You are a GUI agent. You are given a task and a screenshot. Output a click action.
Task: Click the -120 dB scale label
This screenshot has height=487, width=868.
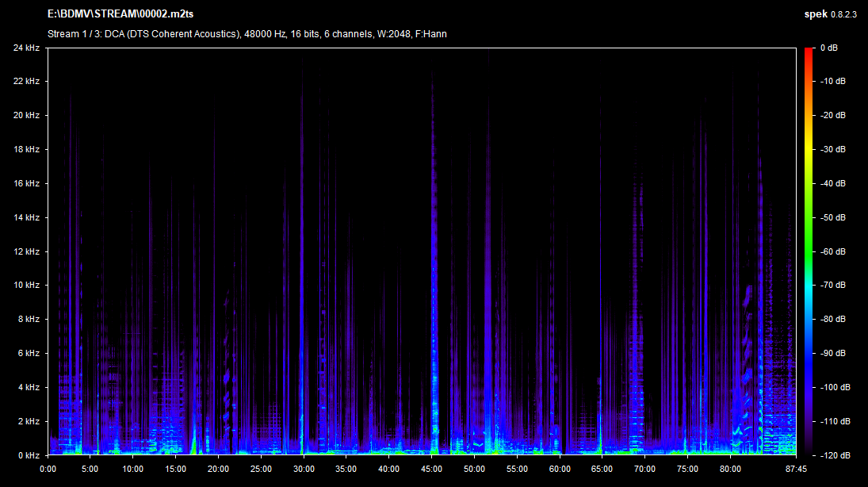[833, 455]
